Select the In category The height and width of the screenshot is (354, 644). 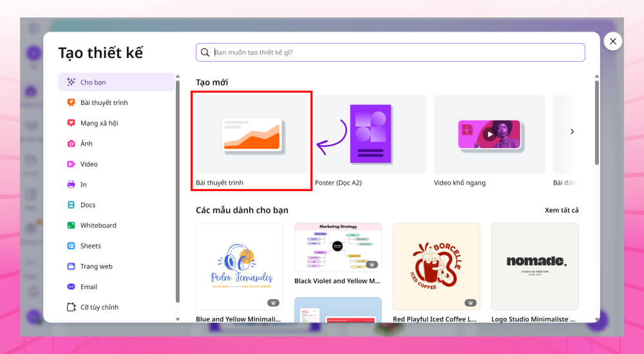click(x=116, y=184)
